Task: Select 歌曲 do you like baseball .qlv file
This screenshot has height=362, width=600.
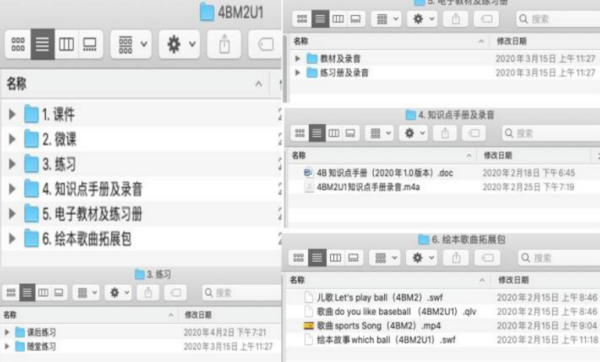Action: 396,312
